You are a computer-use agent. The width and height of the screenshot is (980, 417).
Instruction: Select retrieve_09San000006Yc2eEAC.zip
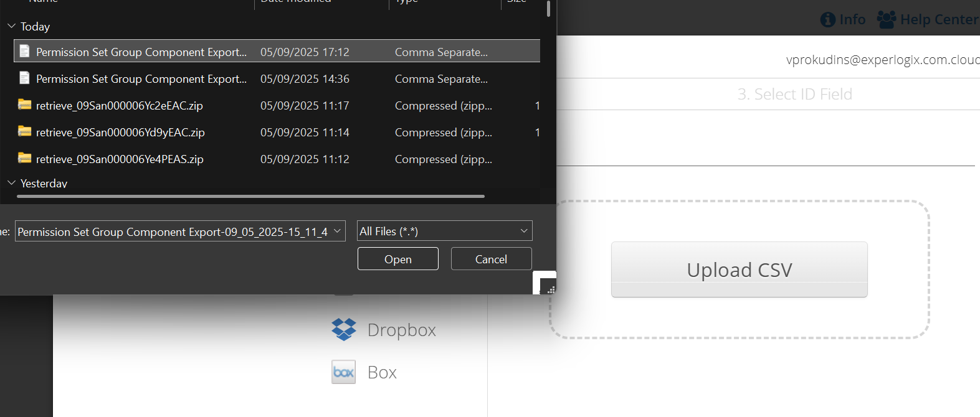click(277, 105)
